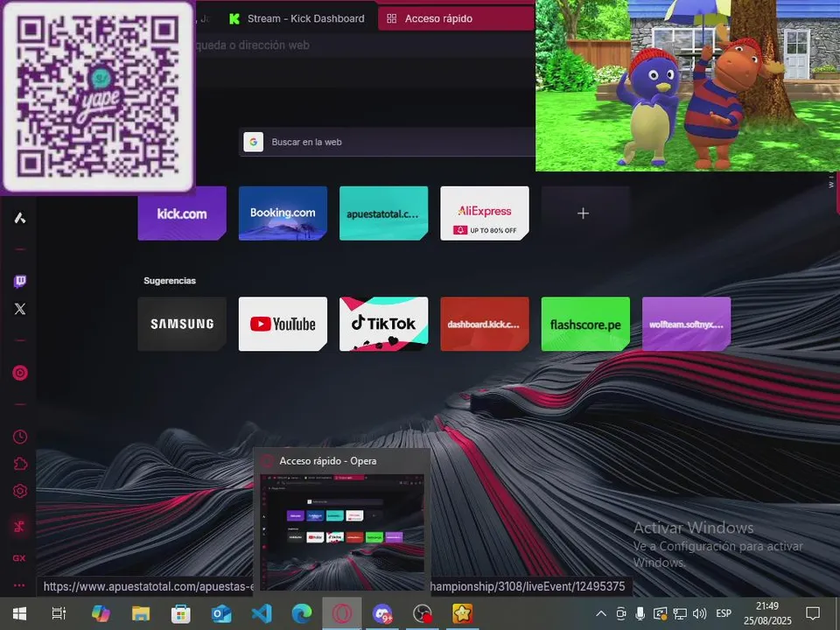This screenshot has width=840, height=630.
Task: Open the yellow star app in taskbar
Action: coord(462,613)
